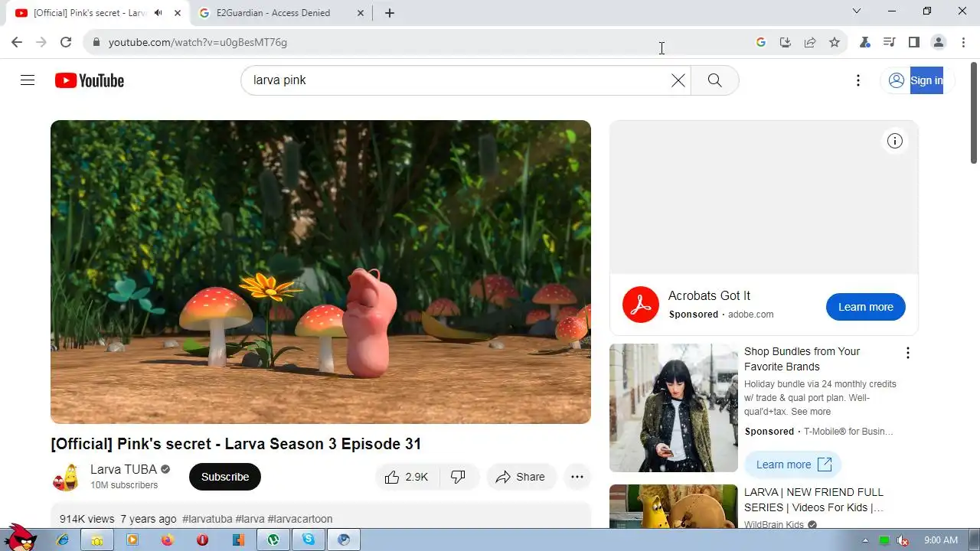The width and height of the screenshot is (980, 551).
Task: Click the Google icon in address bar
Action: (x=761, y=42)
